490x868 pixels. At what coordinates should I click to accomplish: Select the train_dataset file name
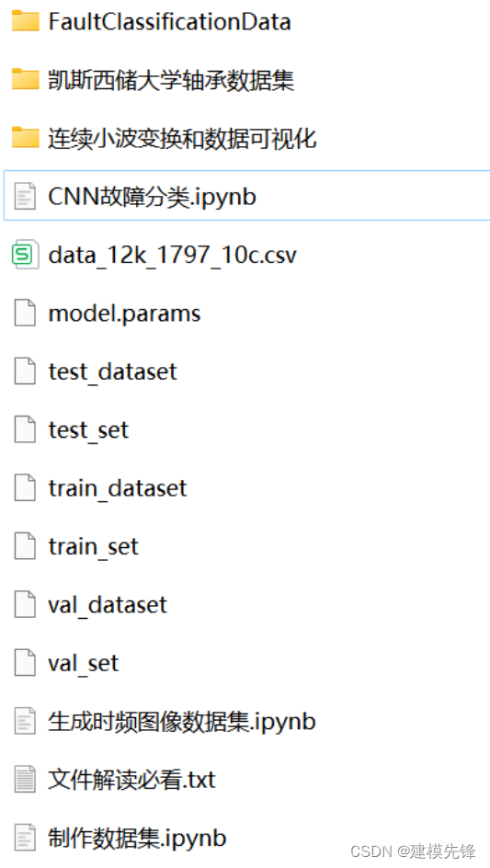118,488
